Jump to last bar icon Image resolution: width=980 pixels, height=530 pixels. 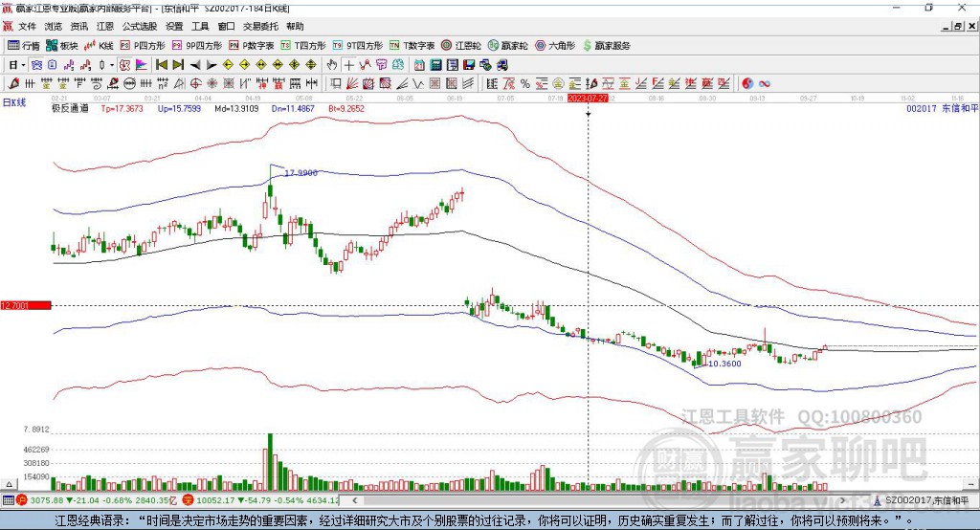178,65
